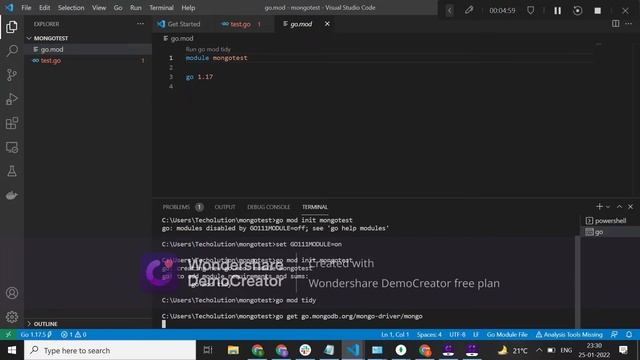Open notifications bell in status bar
The width and height of the screenshot is (640, 360).
tap(629, 334)
